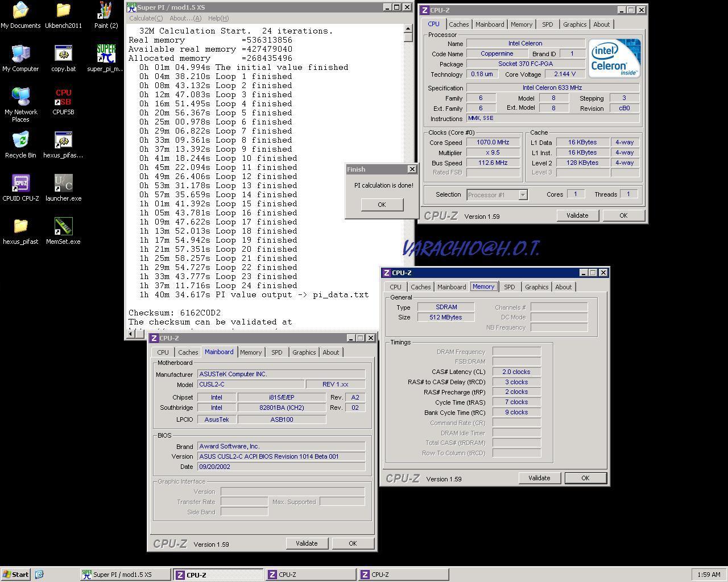Image resolution: width=728 pixels, height=582 pixels.
Task: Click CAS# Latency 2.0 clocks field
Action: tap(516, 372)
